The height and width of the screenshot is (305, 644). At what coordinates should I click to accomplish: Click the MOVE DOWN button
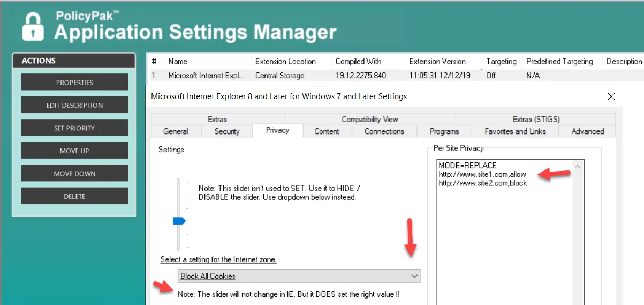click(x=74, y=174)
